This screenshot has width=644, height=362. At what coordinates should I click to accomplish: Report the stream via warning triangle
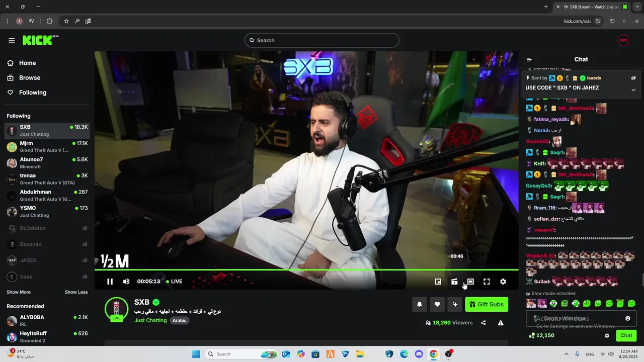[x=501, y=323]
